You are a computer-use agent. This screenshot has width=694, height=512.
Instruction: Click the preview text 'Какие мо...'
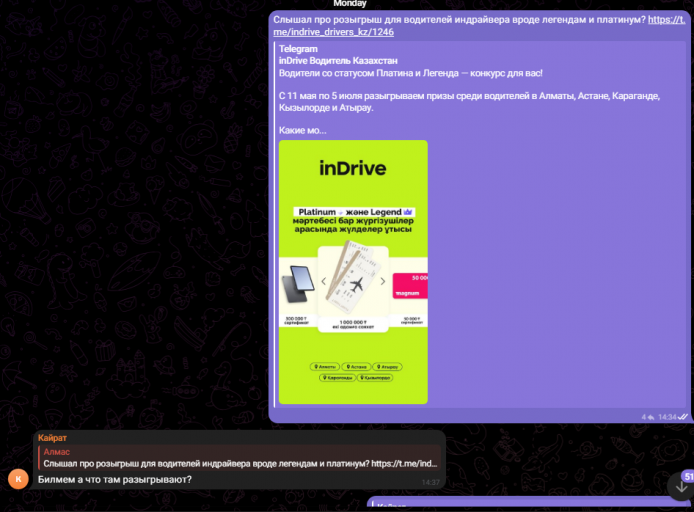point(302,130)
